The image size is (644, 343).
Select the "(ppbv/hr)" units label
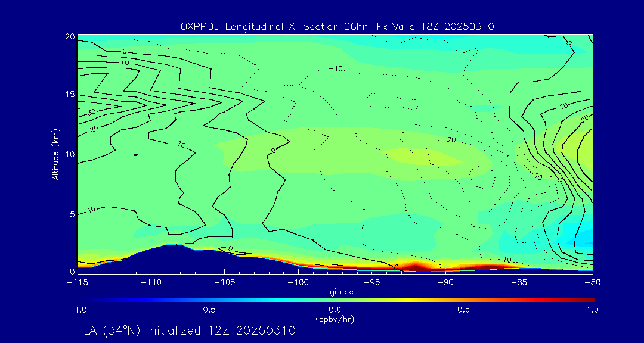[x=335, y=319]
